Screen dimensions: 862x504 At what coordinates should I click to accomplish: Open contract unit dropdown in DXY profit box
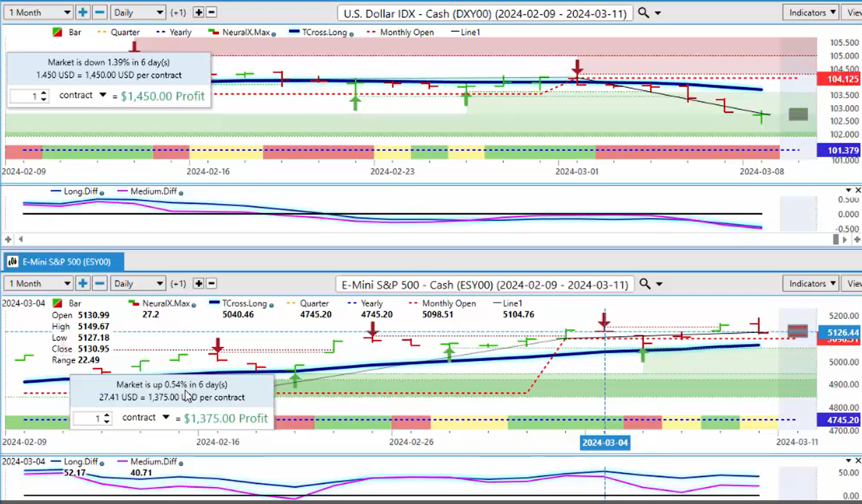coord(103,95)
